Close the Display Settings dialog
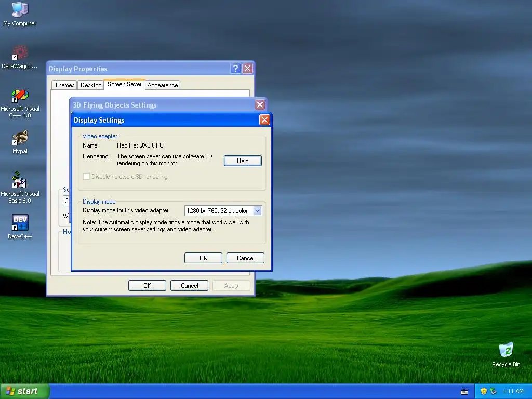Image resolution: width=532 pixels, height=399 pixels. pos(264,120)
